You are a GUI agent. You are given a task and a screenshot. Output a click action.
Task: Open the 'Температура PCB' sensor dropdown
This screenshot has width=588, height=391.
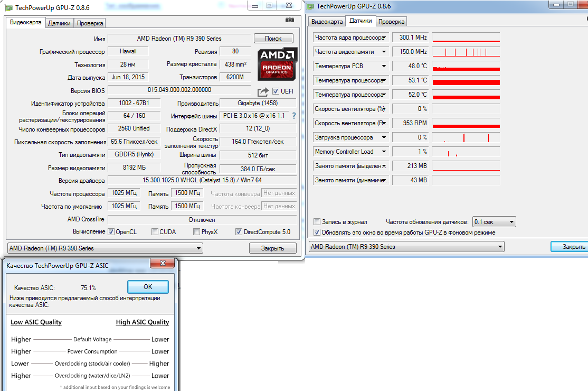384,66
